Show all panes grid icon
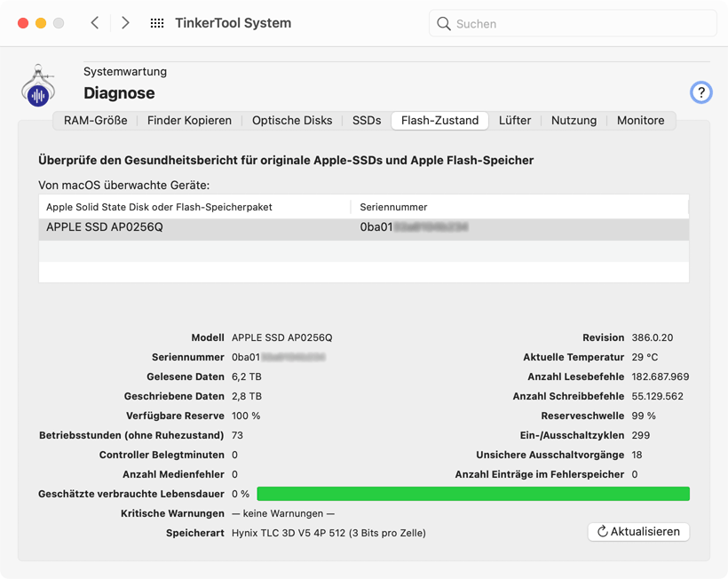The width and height of the screenshot is (728, 579). click(157, 23)
